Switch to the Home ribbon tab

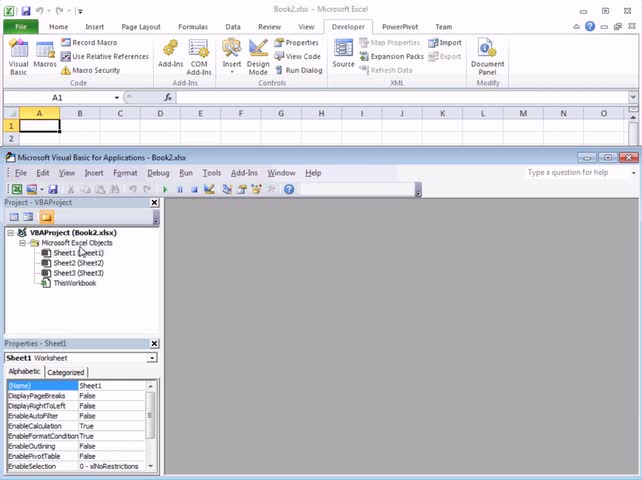[59, 27]
